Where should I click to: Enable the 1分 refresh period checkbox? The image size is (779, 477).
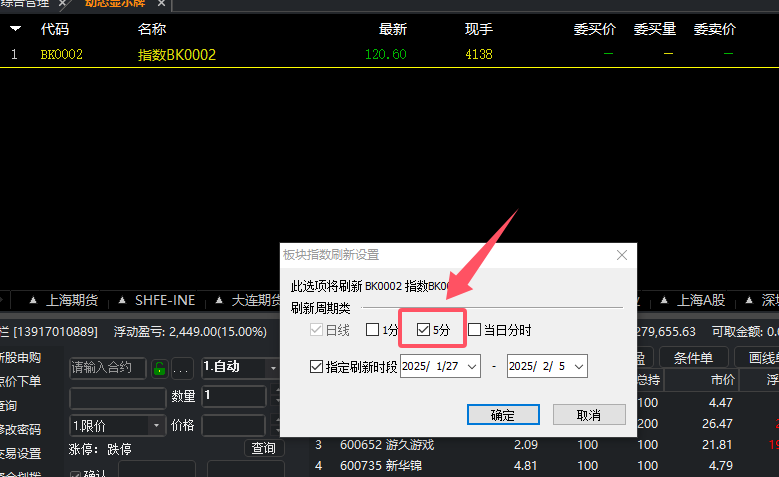pos(372,329)
